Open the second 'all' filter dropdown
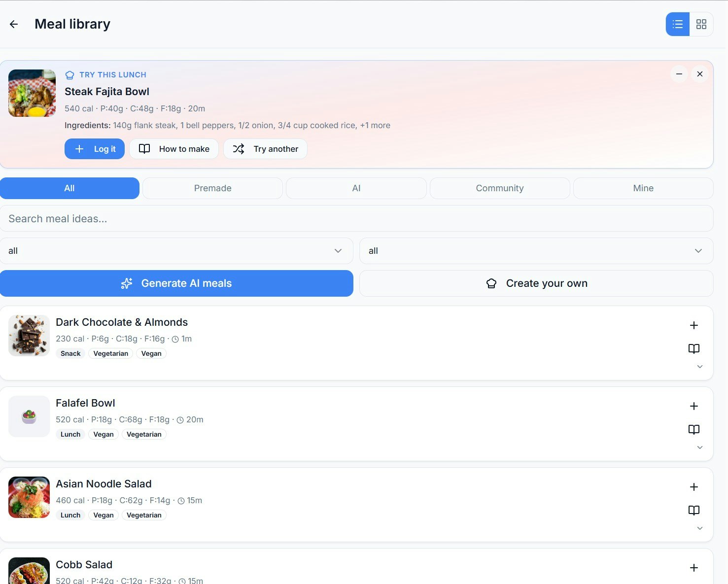728x584 pixels. click(x=536, y=251)
